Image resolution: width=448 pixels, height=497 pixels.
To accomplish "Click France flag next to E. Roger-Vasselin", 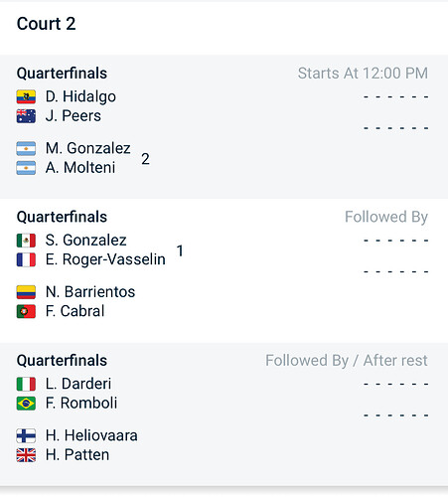I will (26, 259).
